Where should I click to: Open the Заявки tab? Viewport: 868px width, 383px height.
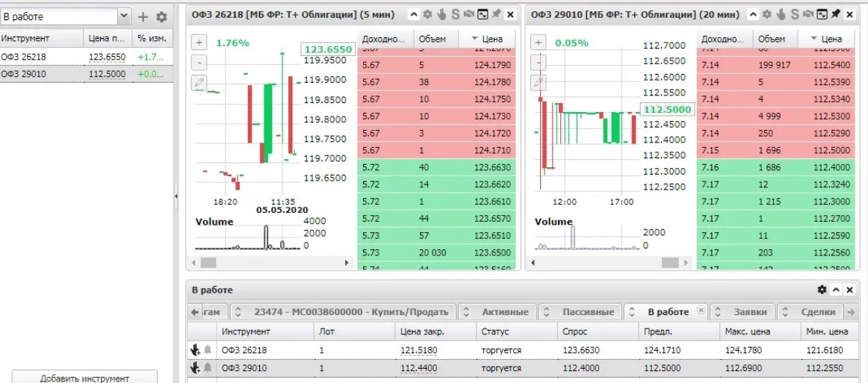pyautogui.click(x=749, y=311)
